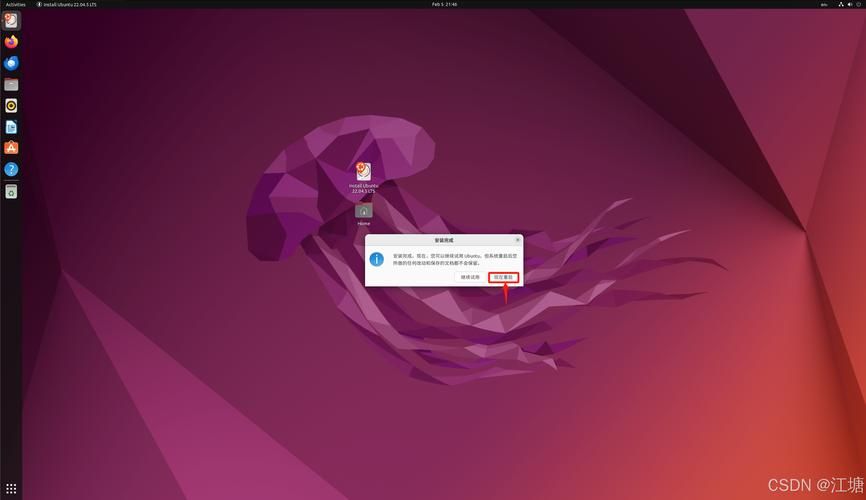Open LibreOffice Writer from the dock
The height and width of the screenshot is (500, 866).
tap(11, 127)
